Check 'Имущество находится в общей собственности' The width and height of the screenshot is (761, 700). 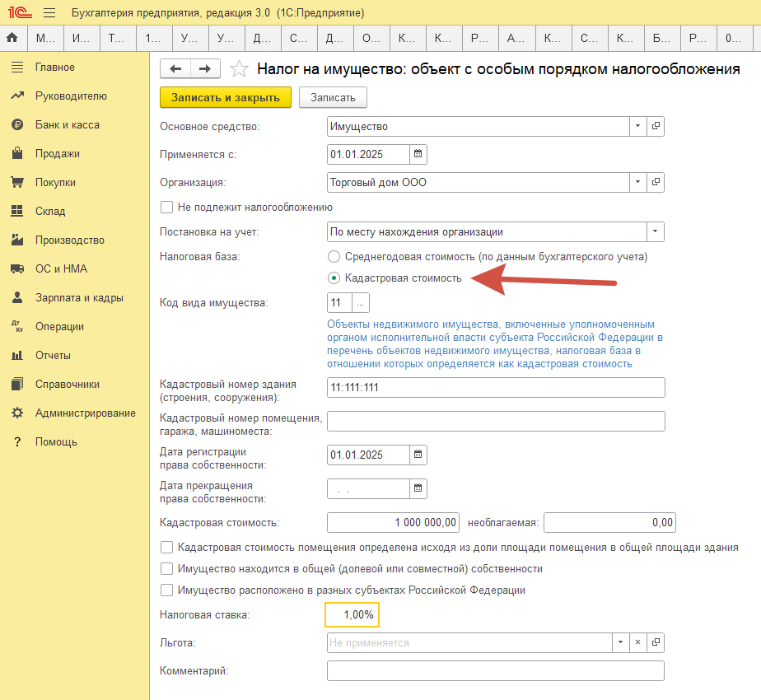[x=167, y=569]
